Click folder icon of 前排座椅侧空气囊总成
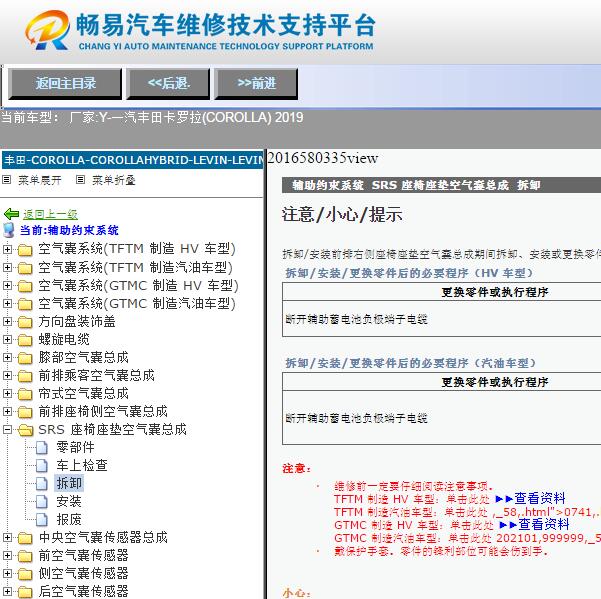The height and width of the screenshot is (599, 601). (x=25, y=412)
